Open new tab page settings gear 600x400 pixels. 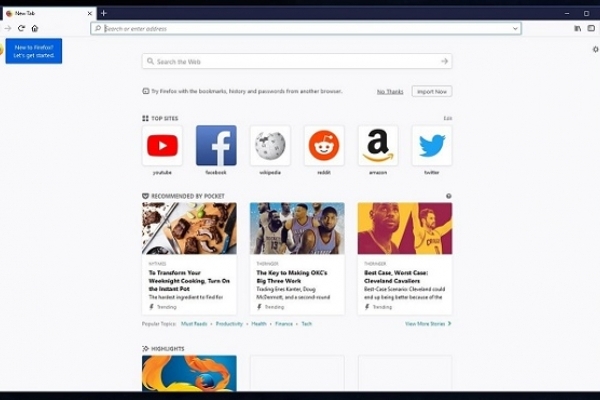595,49
